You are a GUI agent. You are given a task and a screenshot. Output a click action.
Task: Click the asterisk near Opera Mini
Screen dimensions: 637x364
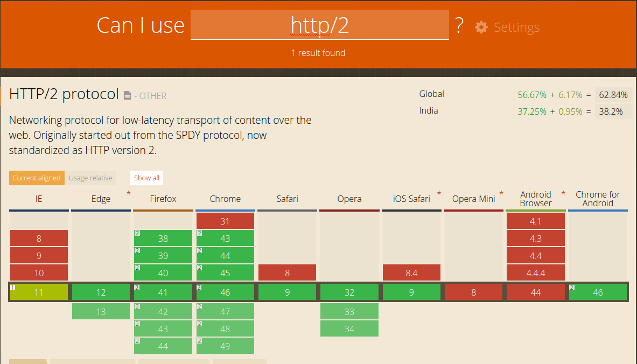501,193
